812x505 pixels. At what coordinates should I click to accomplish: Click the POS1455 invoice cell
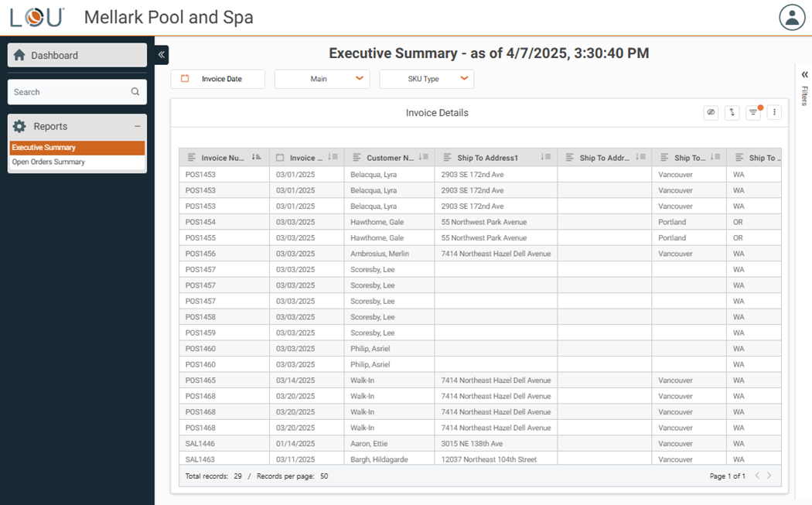coord(224,237)
